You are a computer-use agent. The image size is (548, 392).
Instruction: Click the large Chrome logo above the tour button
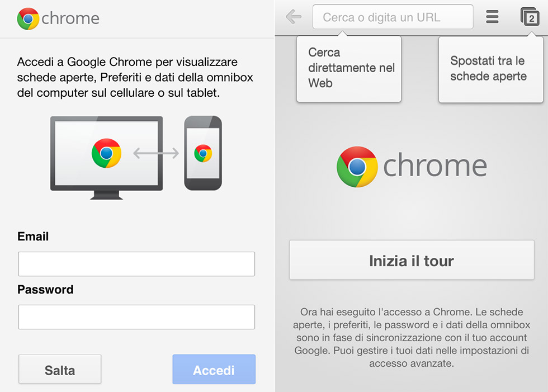tap(357, 167)
